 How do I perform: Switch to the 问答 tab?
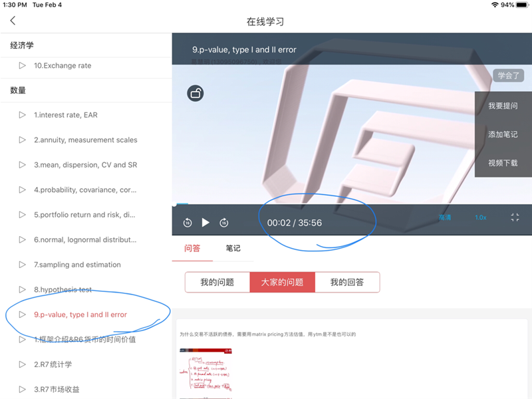point(192,248)
